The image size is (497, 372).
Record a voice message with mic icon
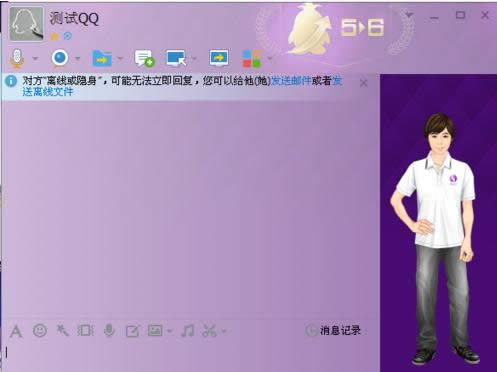pyautogui.click(x=109, y=331)
